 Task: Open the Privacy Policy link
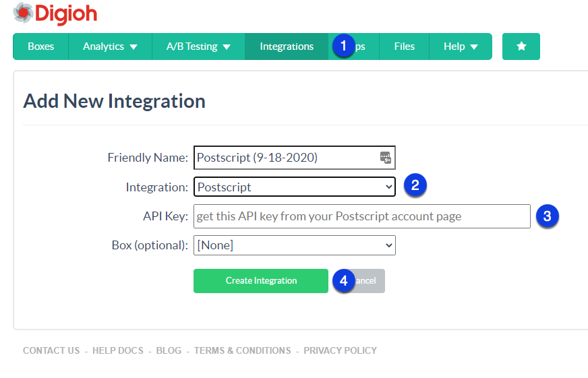click(x=340, y=350)
